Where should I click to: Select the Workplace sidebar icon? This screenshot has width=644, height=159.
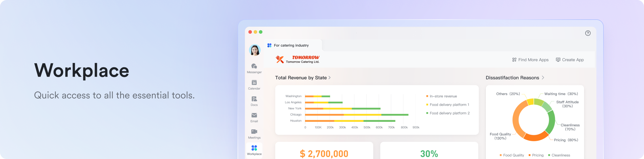pyautogui.click(x=254, y=148)
